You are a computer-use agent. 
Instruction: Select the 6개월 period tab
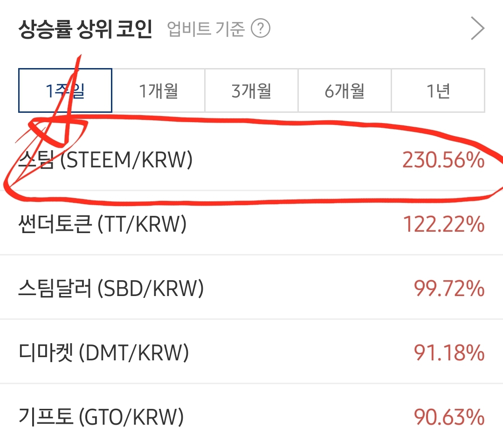click(345, 90)
